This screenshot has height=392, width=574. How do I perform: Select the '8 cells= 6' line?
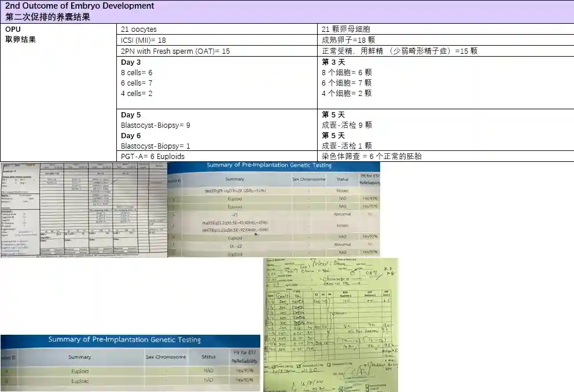(137, 73)
